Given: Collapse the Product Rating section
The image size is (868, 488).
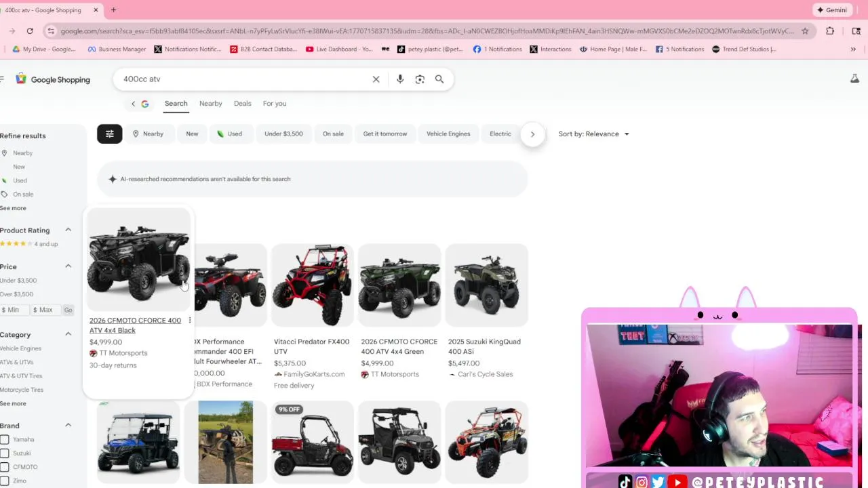Looking at the screenshot, I should coord(68,230).
